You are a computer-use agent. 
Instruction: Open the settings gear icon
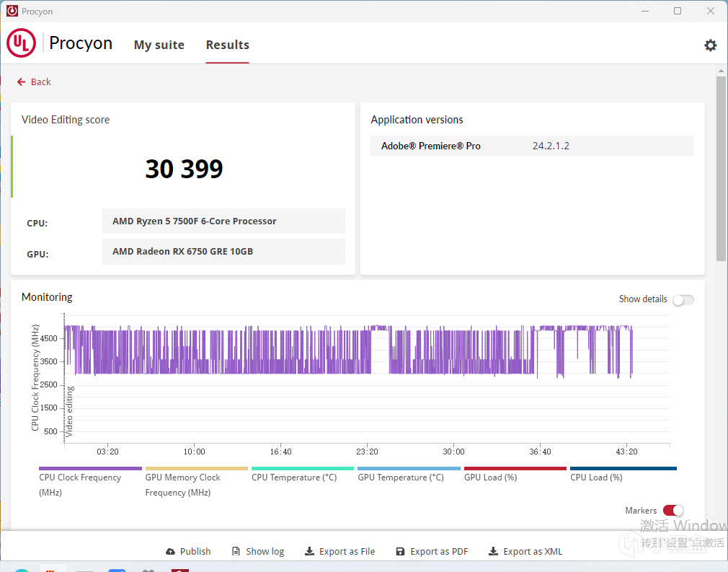click(711, 45)
